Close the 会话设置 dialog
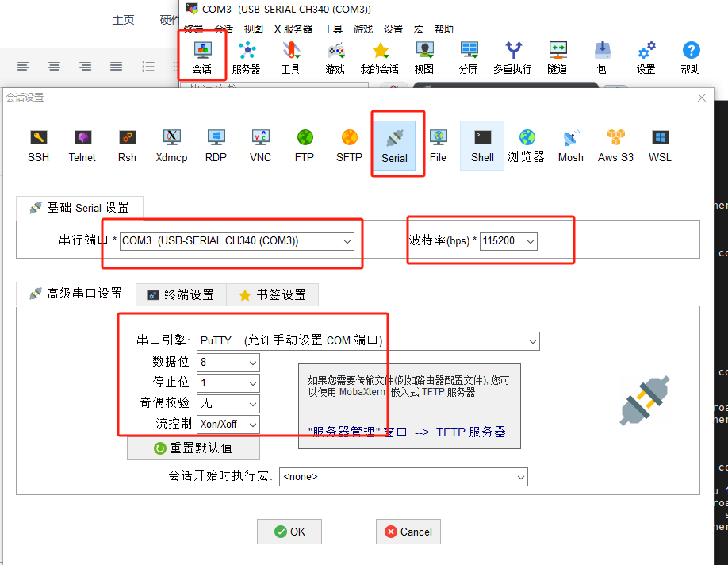Image resolution: width=728 pixels, height=565 pixels. click(702, 98)
